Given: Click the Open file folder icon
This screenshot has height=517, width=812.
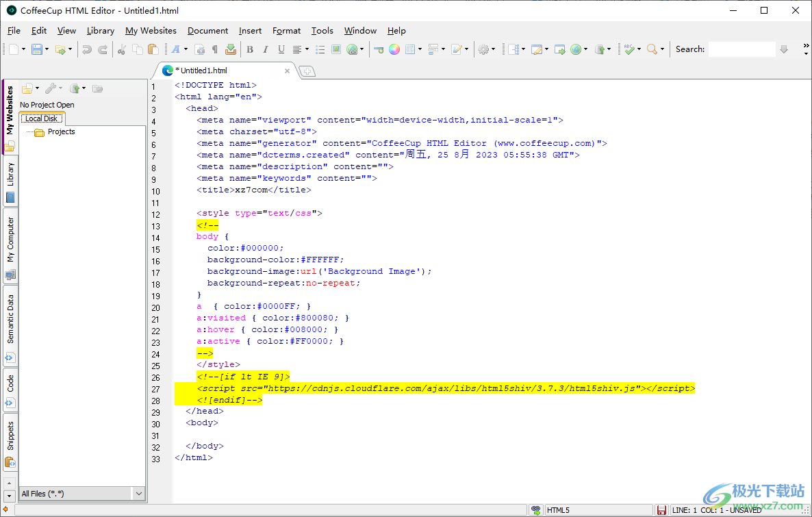Looking at the screenshot, I should pyautogui.click(x=60, y=49).
